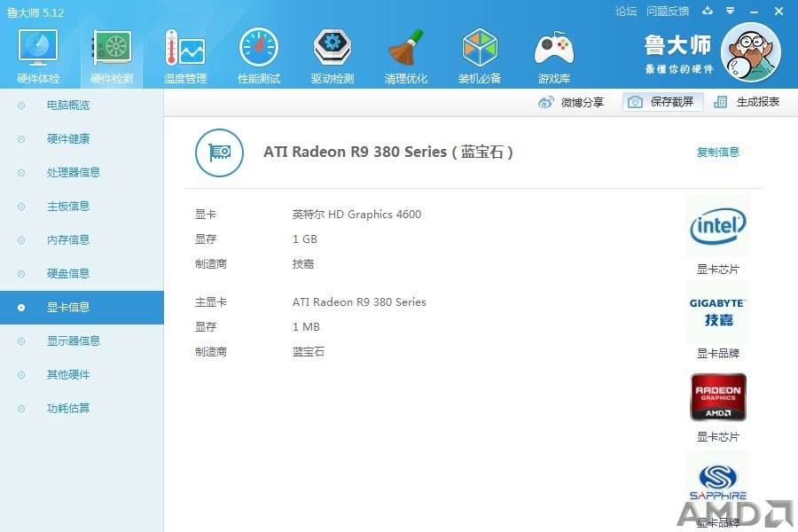798x532 pixels.
Task: Click the Radeon Graphics AMD logo
Action: pyautogui.click(x=717, y=397)
